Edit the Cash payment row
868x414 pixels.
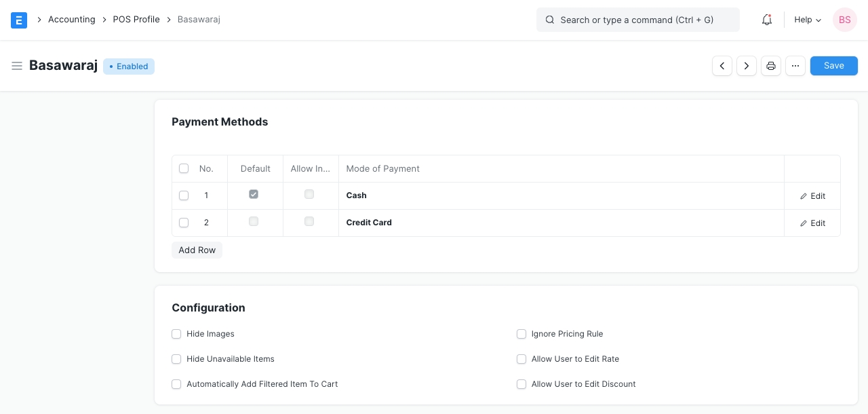[812, 196]
